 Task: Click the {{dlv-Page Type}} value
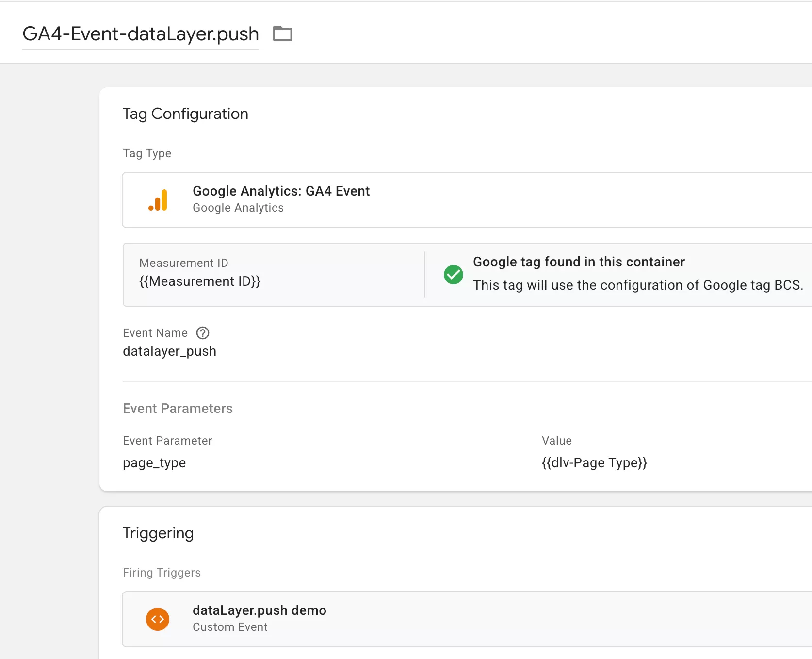(594, 463)
